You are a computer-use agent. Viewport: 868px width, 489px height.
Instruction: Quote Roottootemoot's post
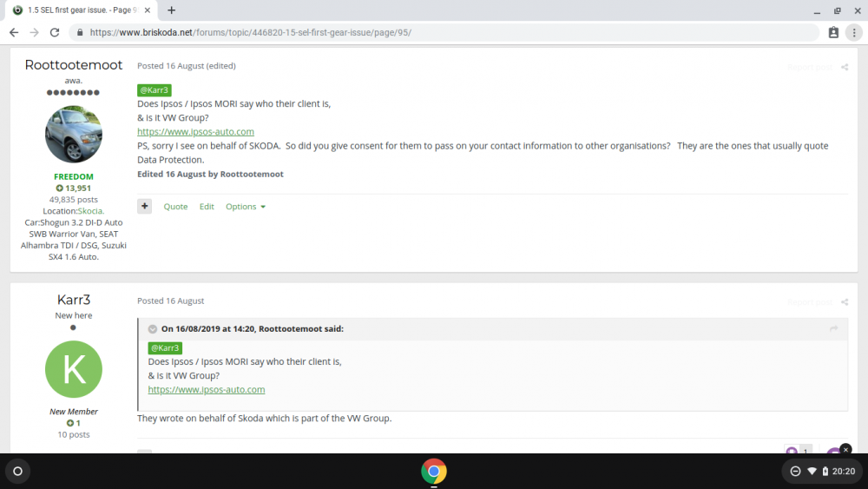tap(175, 207)
